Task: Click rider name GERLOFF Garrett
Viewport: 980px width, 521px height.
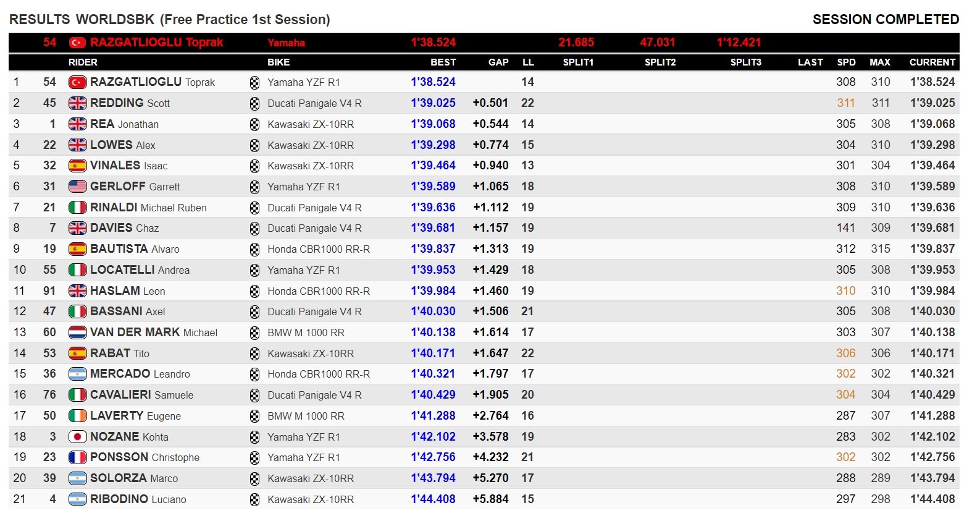Action: tap(135, 187)
